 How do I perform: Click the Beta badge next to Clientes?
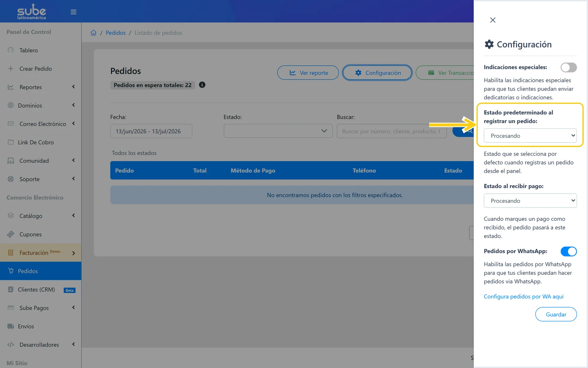tap(69, 290)
